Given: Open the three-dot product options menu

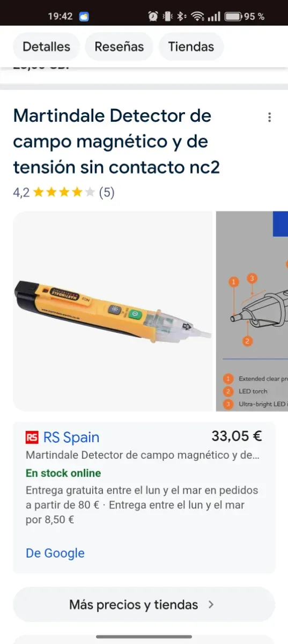Looking at the screenshot, I should coord(269,118).
